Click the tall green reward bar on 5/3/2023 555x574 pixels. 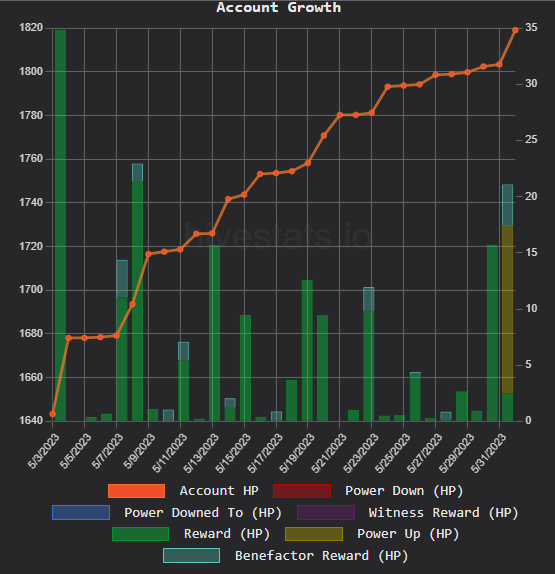(x=60, y=225)
